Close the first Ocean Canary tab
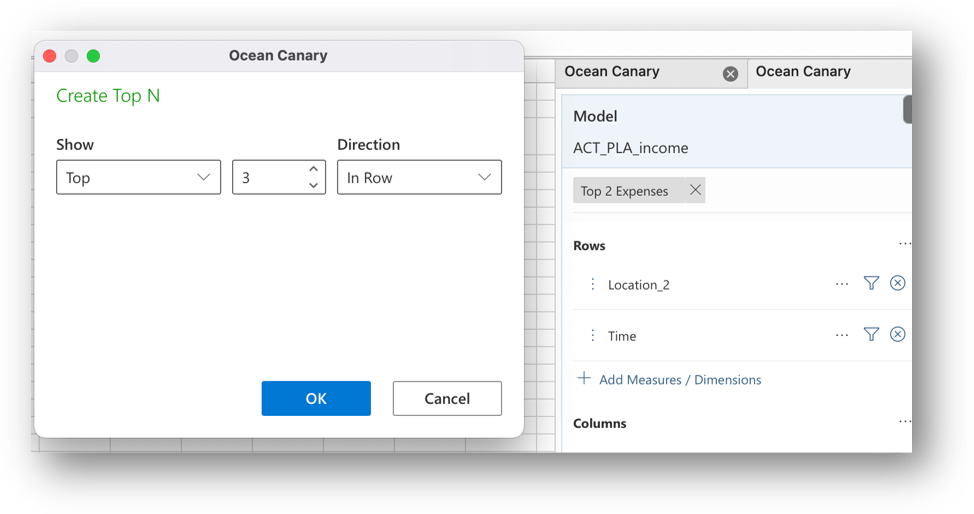Screen dimensions: 974x514 click(x=730, y=74)
